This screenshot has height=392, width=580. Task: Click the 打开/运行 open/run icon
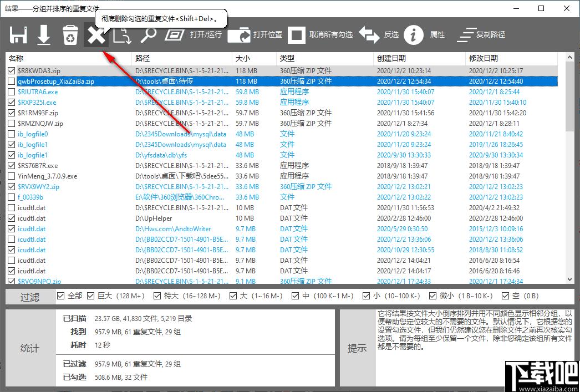[175, 35]
